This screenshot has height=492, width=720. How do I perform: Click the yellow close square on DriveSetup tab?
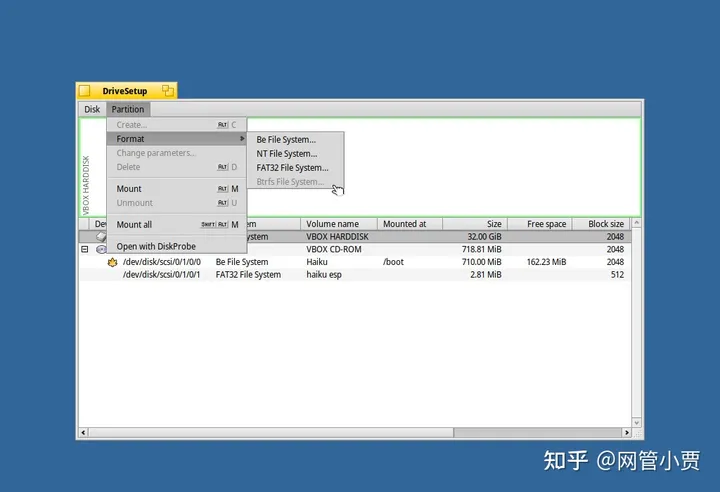[84, 91]
